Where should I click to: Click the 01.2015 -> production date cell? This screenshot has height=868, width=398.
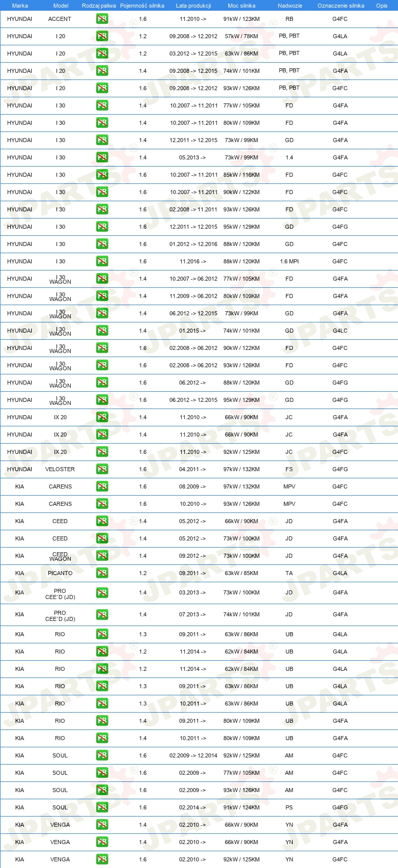click(x=193, y=331)
